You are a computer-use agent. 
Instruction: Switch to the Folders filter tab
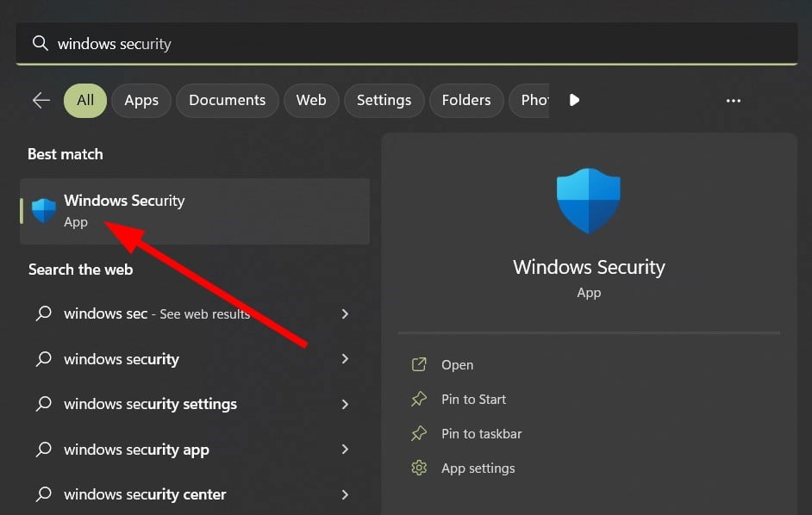tap(466, 101)
